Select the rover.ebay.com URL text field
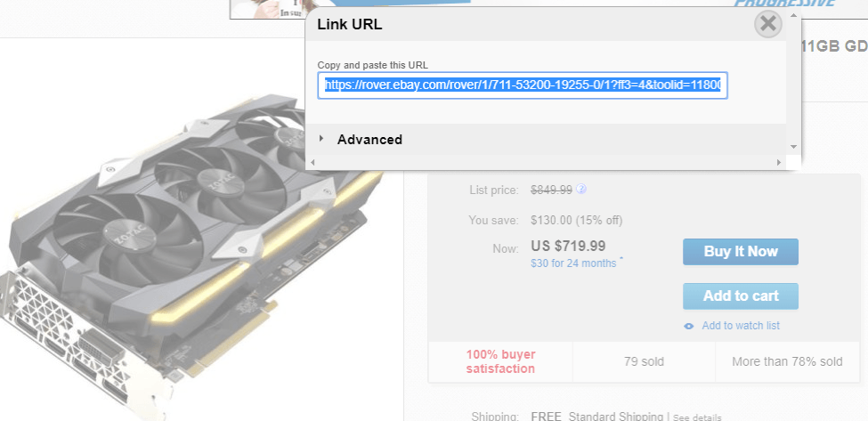Image resolution: width=868 pixels, height=421 pixels. [522, 85]
